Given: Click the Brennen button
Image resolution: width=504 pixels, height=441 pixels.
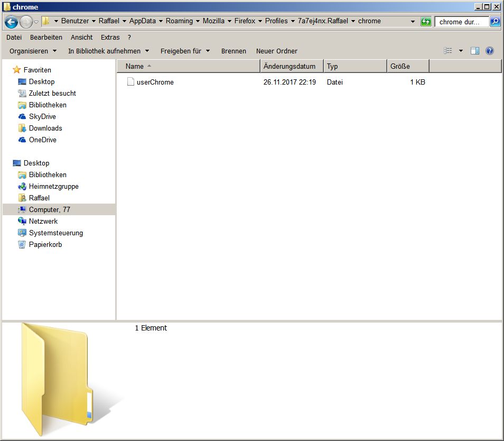Looking at the screenshot, I should (234, 51).
